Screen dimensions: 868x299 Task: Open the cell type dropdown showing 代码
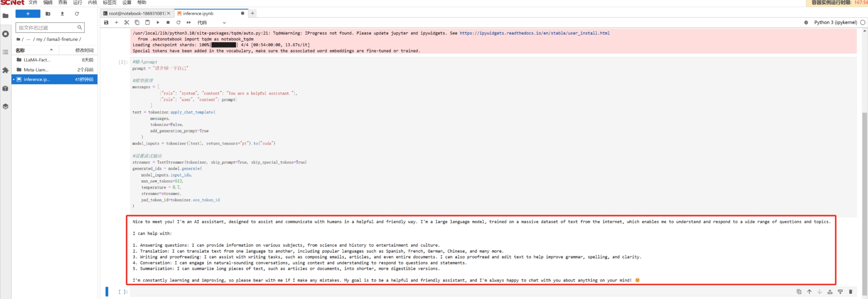pos(212,23)
